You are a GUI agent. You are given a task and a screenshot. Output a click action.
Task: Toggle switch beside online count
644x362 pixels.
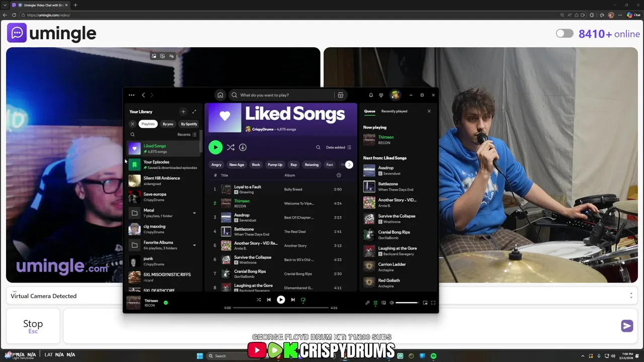pos(565,34)
